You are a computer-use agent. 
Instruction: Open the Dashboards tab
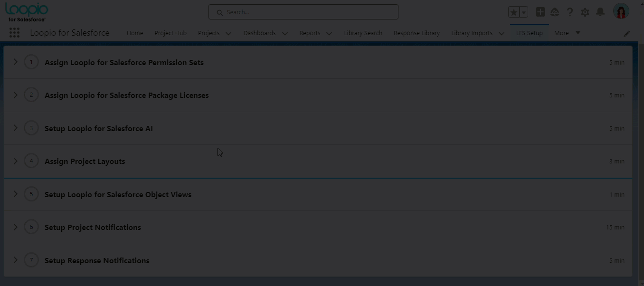pos(259,33)
